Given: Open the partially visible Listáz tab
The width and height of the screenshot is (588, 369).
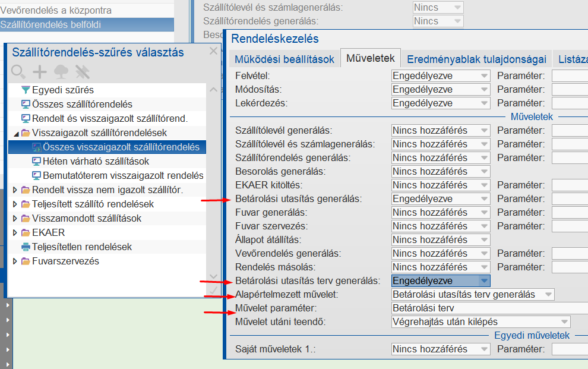Looking at the screenshot, I should 571,59.
